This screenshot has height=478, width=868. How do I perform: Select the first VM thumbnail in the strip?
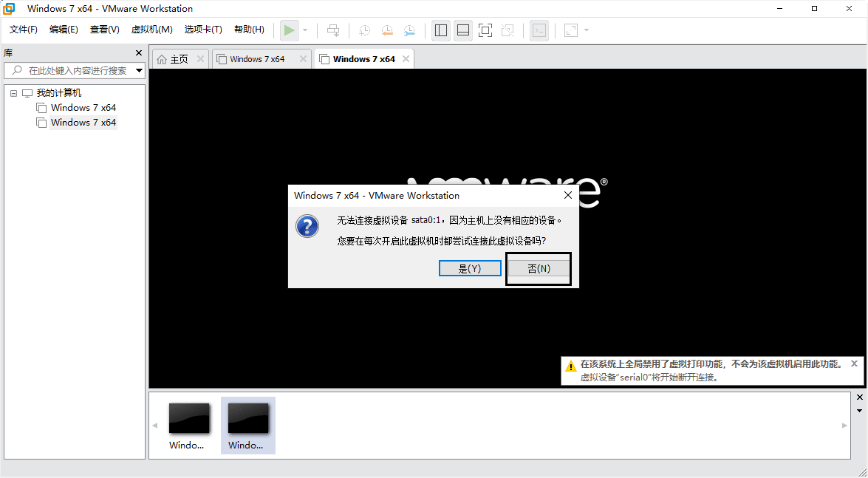coord(189,426)
